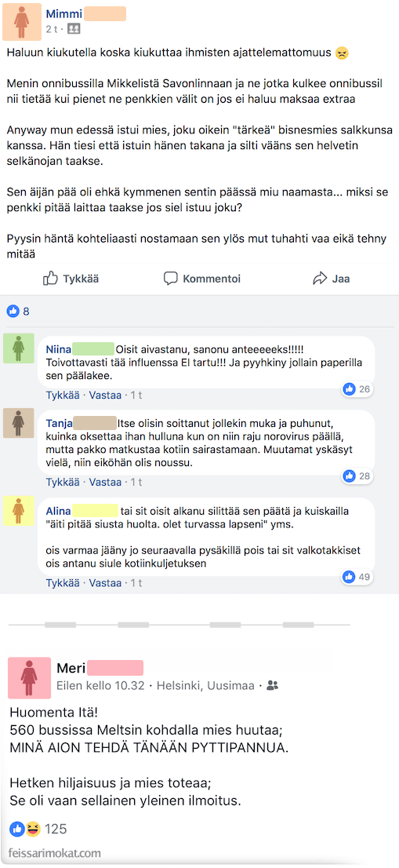
Task: Open the Helsinki, Uusimaa location link
Action: tap(206, 685)
